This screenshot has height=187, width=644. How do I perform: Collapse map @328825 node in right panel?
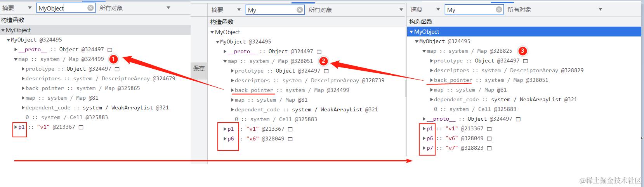tap(424, 51)
